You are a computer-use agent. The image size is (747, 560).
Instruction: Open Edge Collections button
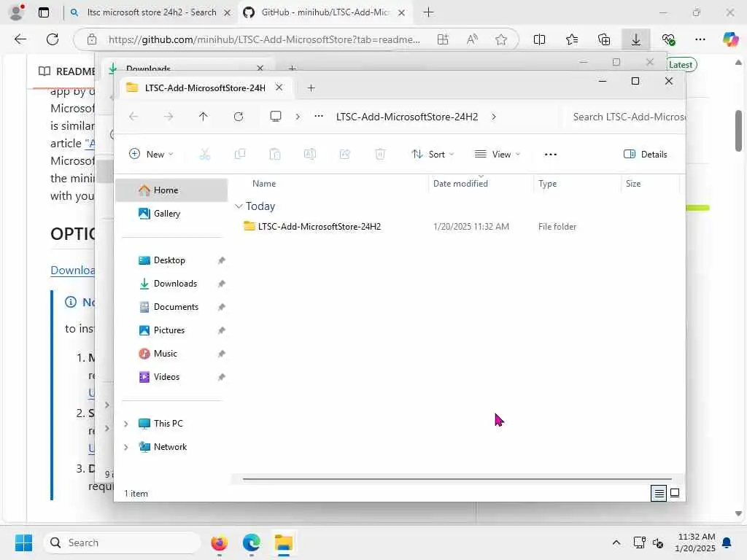click(x=604, y=39)
